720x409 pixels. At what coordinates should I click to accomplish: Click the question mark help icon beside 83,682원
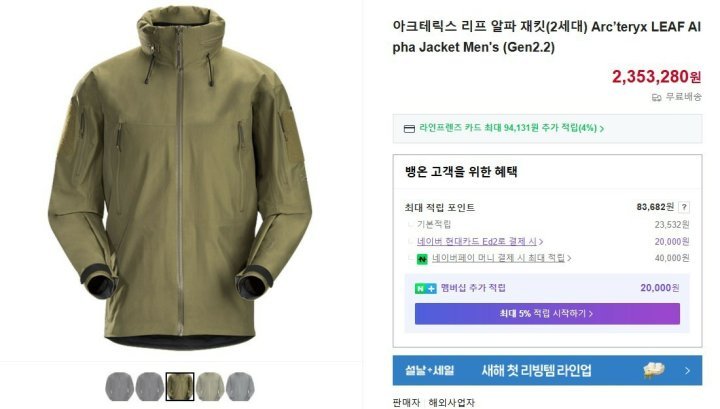[x=684, y=207]
